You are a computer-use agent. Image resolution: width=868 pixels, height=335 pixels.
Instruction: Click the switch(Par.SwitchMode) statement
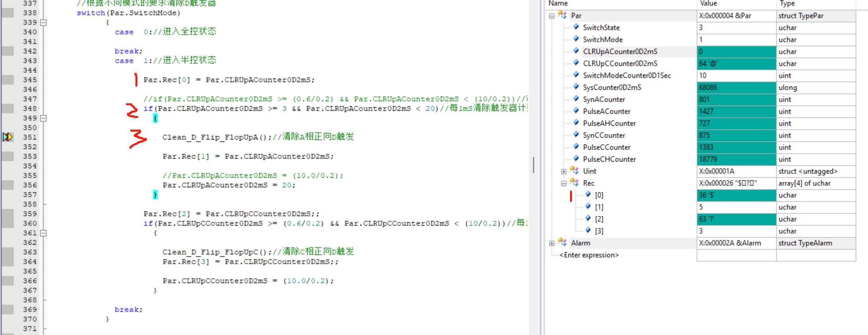coord(128,13)
